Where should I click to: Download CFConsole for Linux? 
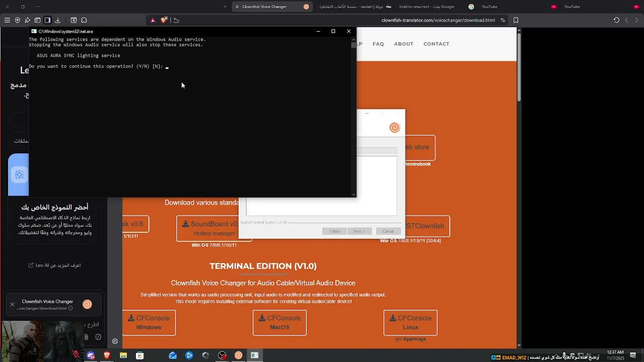tap(411, 322)
